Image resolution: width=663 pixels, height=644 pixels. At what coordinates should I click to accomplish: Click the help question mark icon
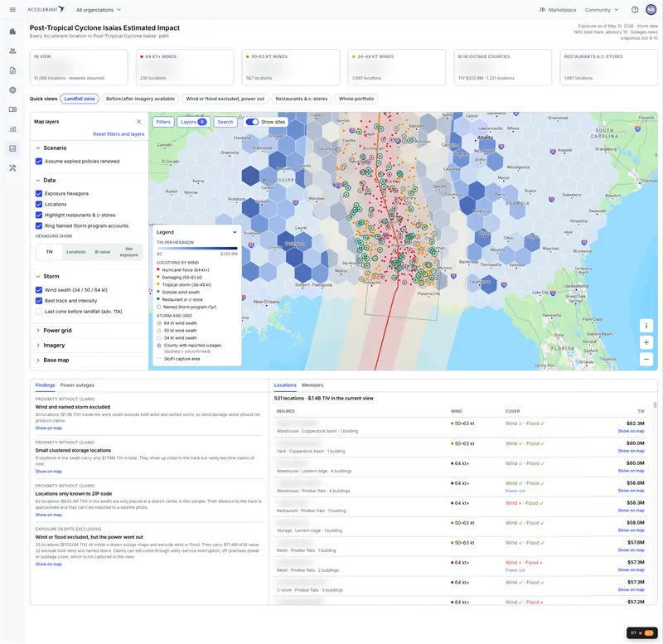[x=635, y=10]
